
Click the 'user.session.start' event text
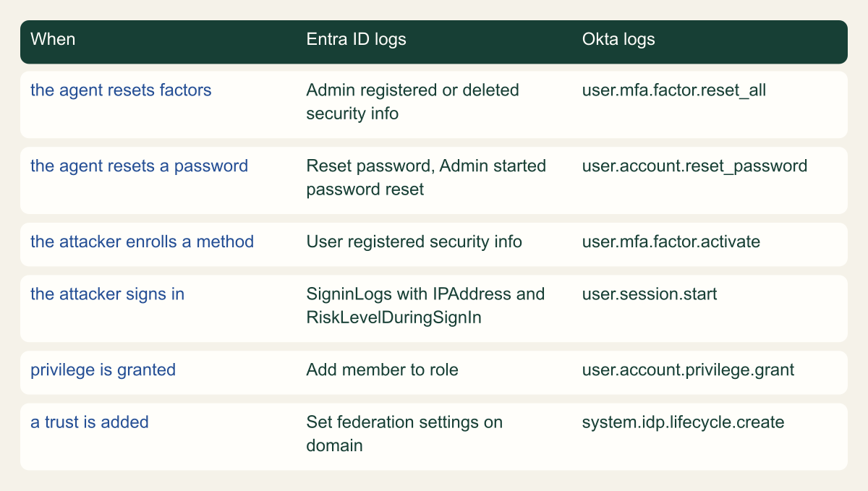(x=650, y=294)
